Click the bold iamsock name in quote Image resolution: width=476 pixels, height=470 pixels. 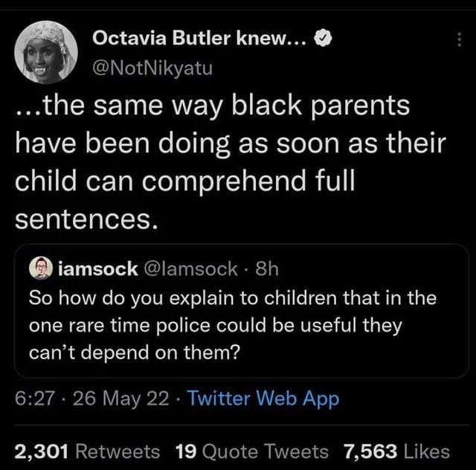tap(97, 268)
